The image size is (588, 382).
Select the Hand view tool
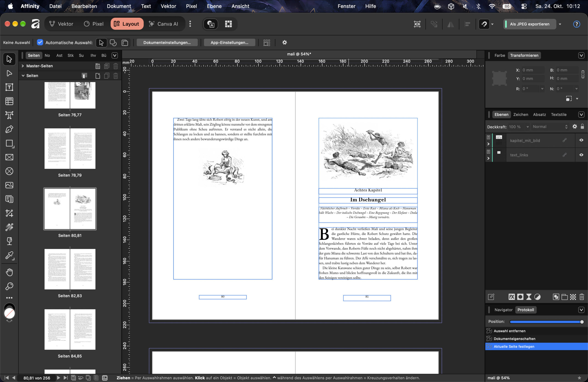(9, 272)
